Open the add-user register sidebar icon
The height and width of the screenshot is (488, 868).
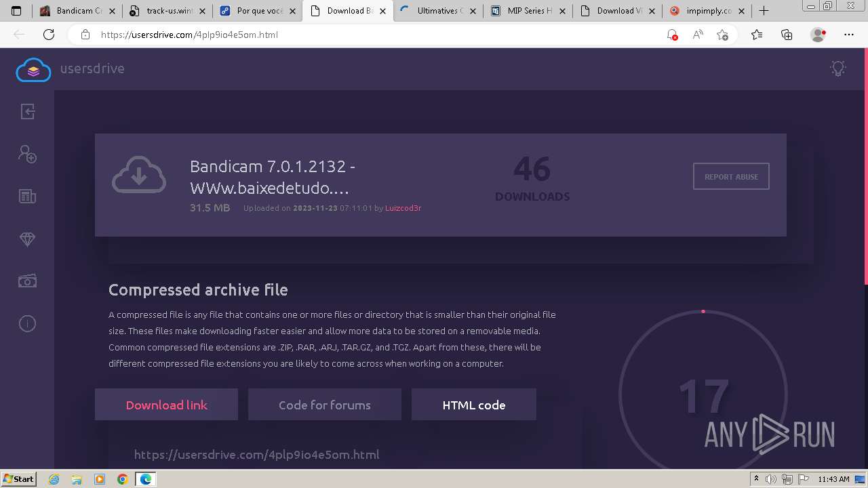(x=27, y=154)
